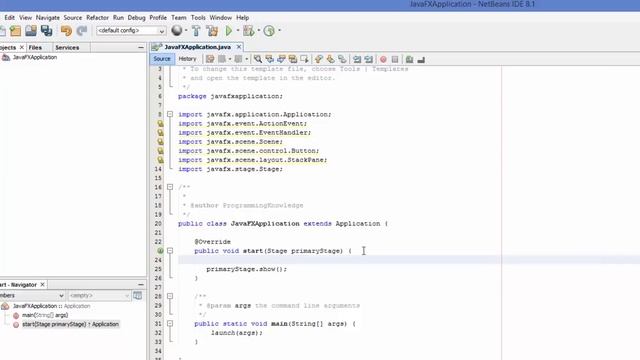Click the override glyph beside start method
The height and width of the screenshot is (360, 640).
[x=160, y=251]
